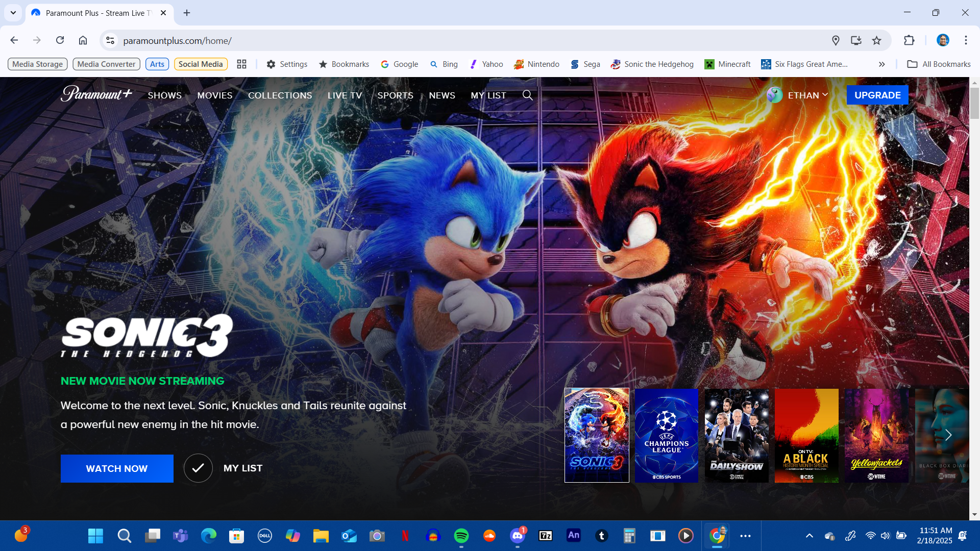The image size is (980, 551).
Task: Reload the Paramount Plus page
Action: pyautogui.click(x=60, y=40)
